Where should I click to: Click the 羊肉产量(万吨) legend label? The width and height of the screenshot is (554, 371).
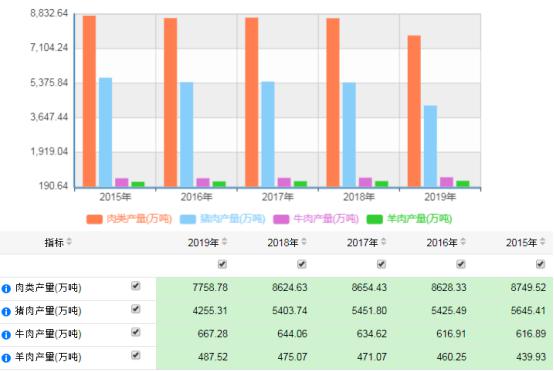tap(419, 219)
